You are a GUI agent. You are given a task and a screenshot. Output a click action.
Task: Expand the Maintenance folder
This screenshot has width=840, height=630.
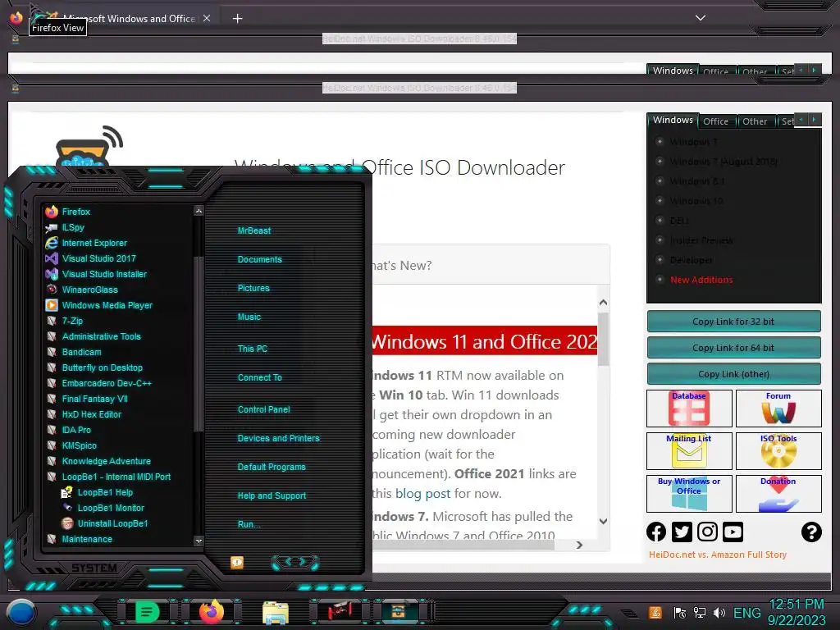point(79,539)
